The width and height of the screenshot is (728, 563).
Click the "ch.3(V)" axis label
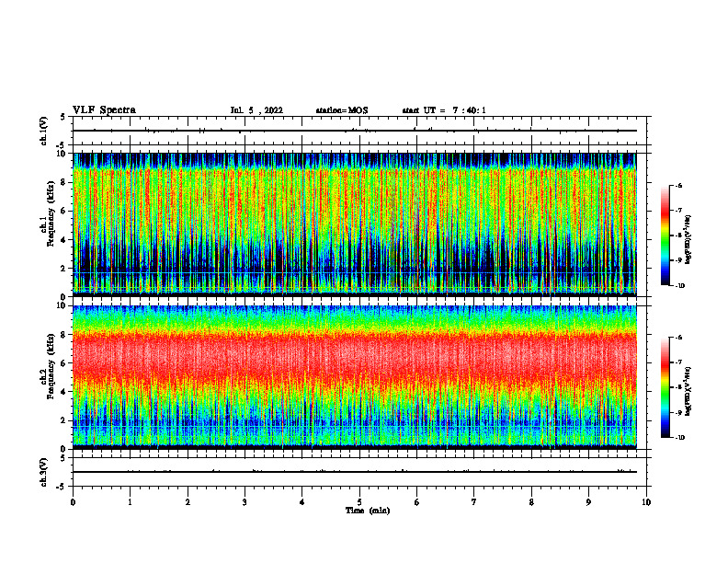point(44,472)
